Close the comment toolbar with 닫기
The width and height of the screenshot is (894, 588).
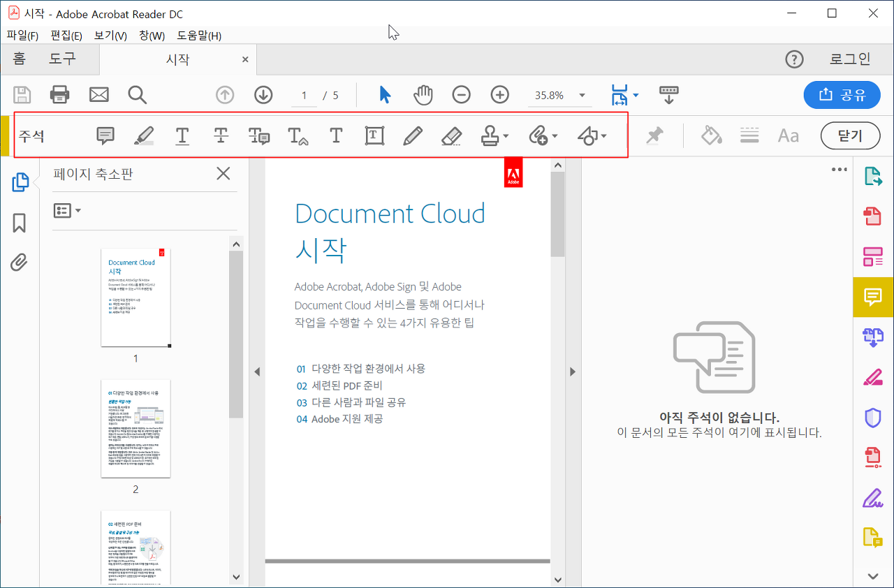pyautogui.click(x=851, y=135)
